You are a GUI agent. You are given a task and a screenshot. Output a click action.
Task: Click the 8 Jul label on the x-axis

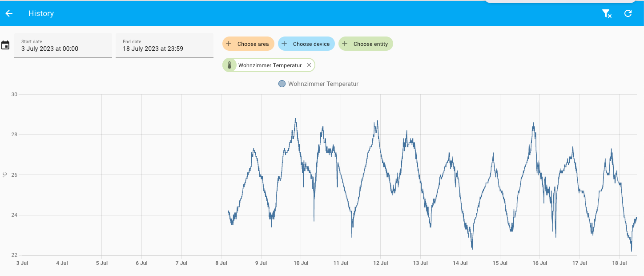[221, 263]
